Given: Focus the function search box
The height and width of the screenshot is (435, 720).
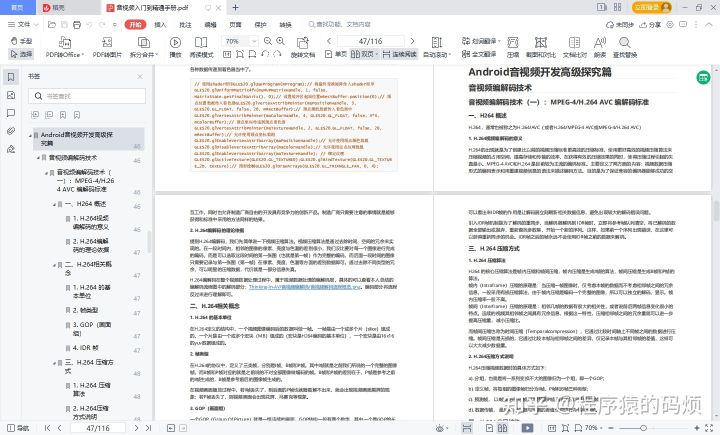Looking at the screenshot, I should (342, 24).
